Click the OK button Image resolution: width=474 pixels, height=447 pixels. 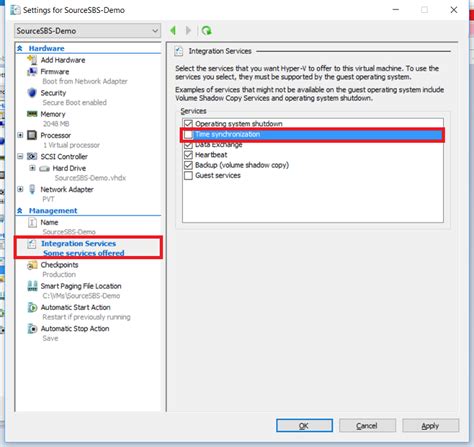coord(304,426)
